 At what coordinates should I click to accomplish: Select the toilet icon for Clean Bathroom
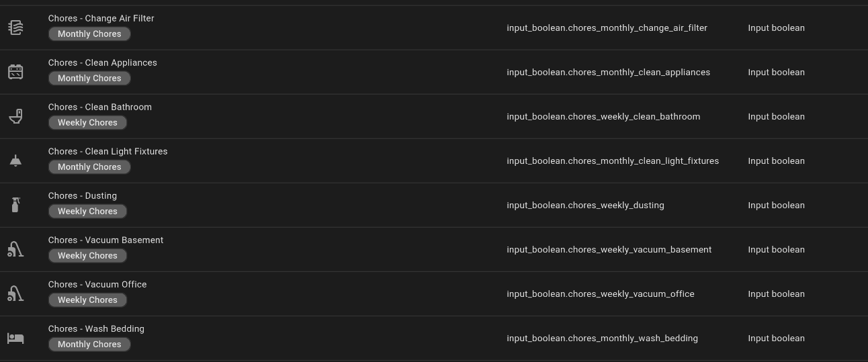(15, 116)
